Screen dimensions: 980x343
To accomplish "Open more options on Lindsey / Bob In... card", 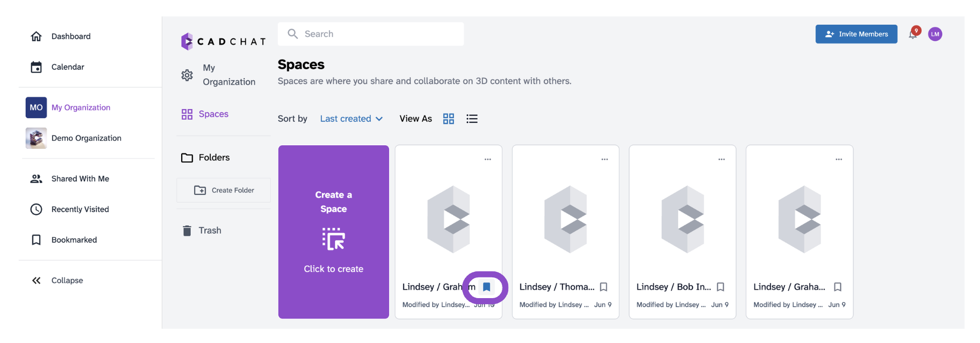I will [x=722, y=159].
